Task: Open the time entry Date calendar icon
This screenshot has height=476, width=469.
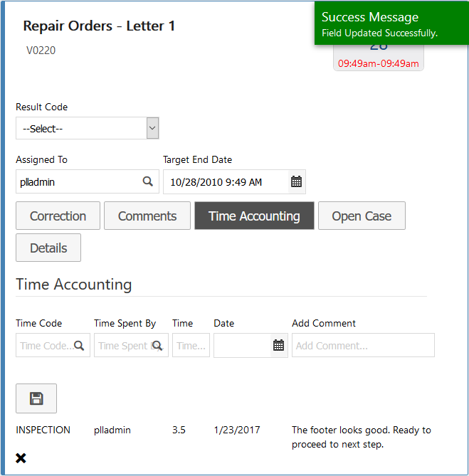Action: 278,345
